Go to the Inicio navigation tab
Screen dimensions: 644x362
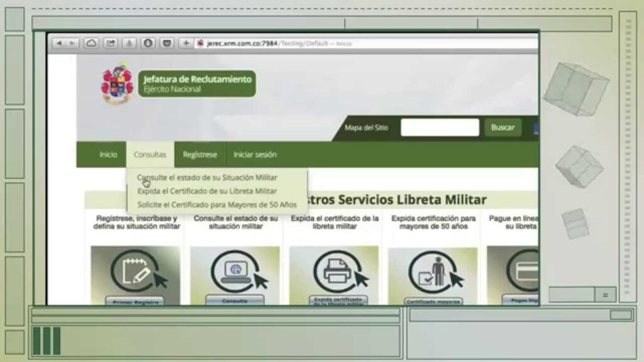click(x=108, y=155)
